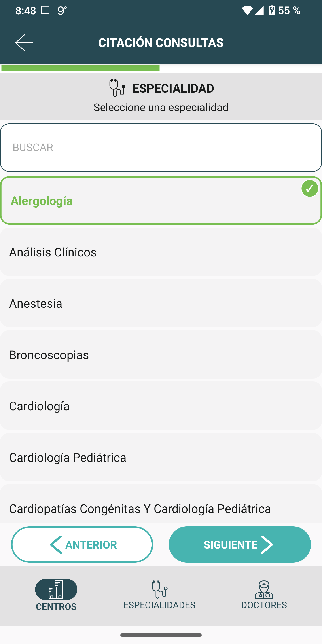The height and width of the screenshot is (644, 322).
Task: Tap the green checkmark on Alergología
Action: [309, 189]
